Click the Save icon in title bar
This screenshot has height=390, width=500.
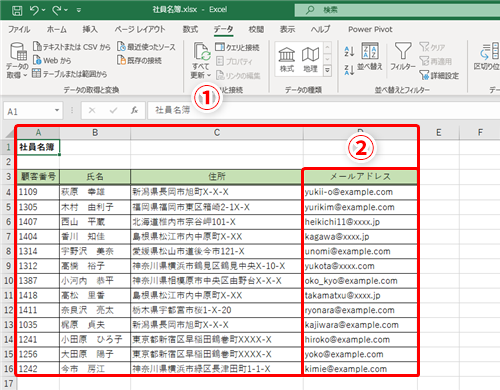click(x=17, y=10)
